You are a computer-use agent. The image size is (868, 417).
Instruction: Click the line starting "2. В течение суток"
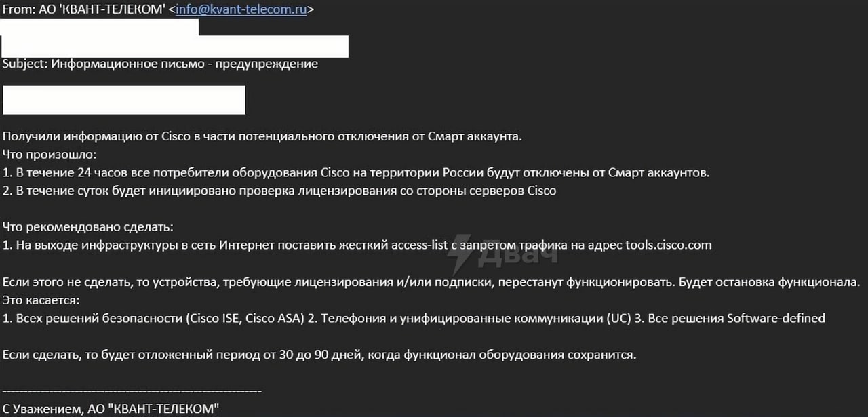click(x=279, y=191)
